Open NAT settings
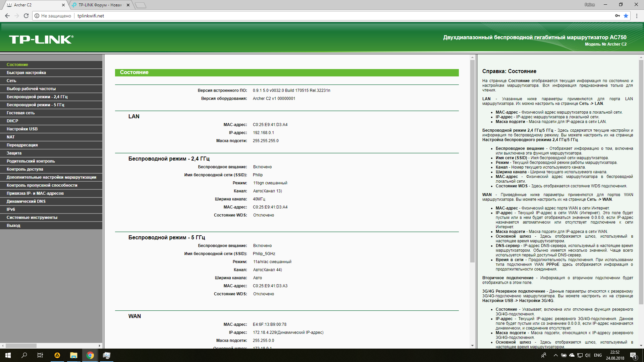Image resolution: width=644 pixels, height=362 pixels. [51, 137]
